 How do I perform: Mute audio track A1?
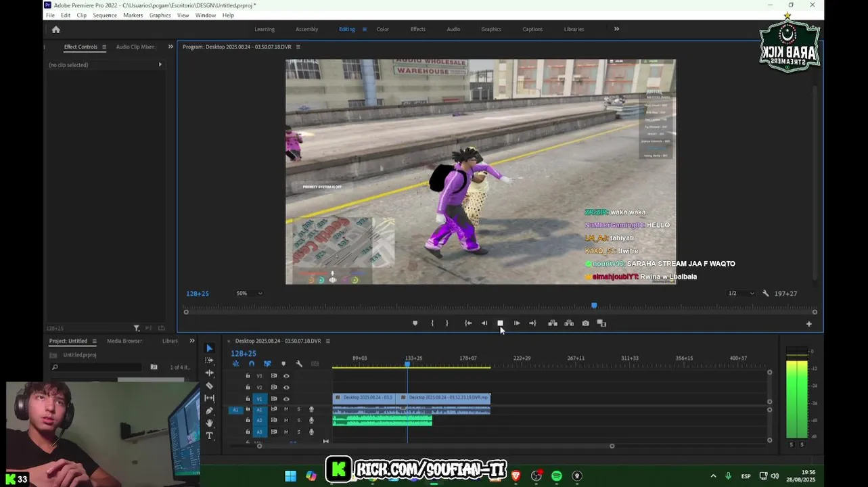(x=286, y=409)
